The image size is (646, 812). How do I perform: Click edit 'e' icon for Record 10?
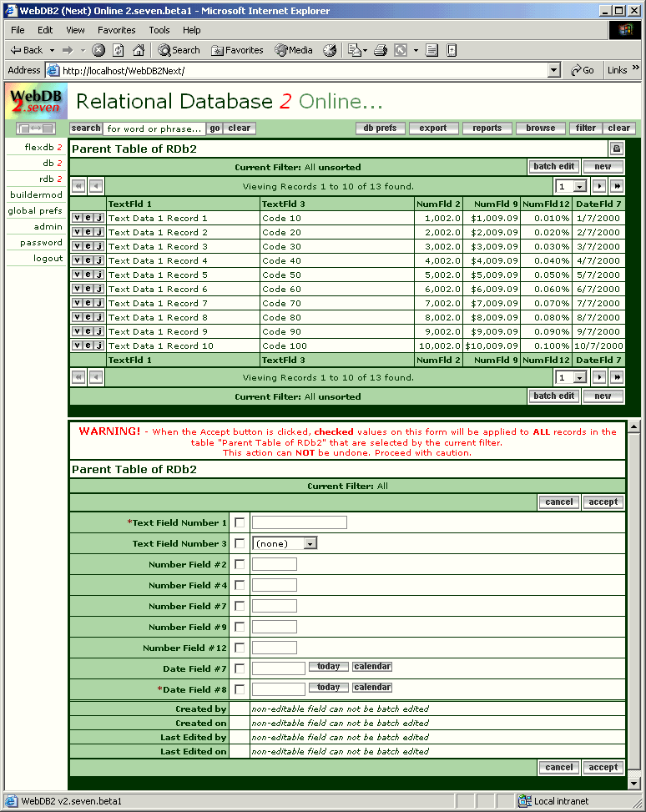pos(88,345)
